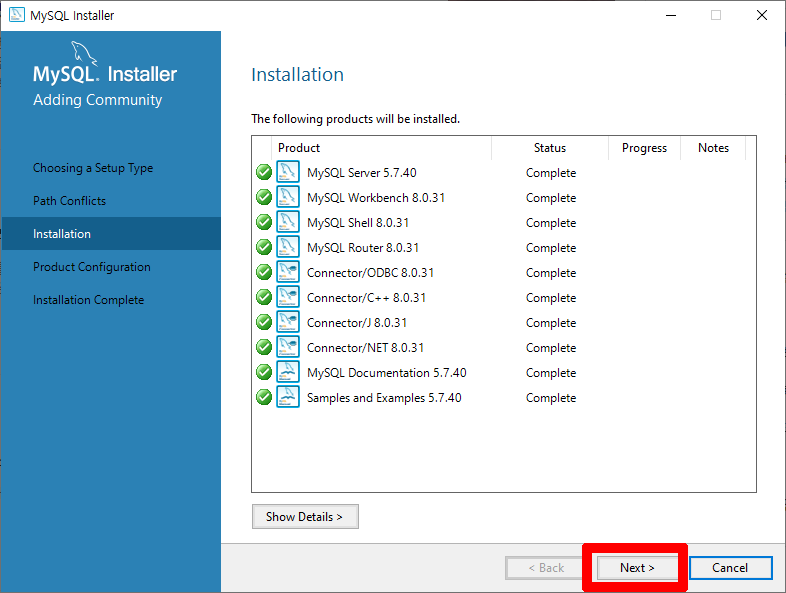Select the MySQL Documentation 5.7.40 row text
This screenshot has height=593, width=786.
click(x=387, y=373)
